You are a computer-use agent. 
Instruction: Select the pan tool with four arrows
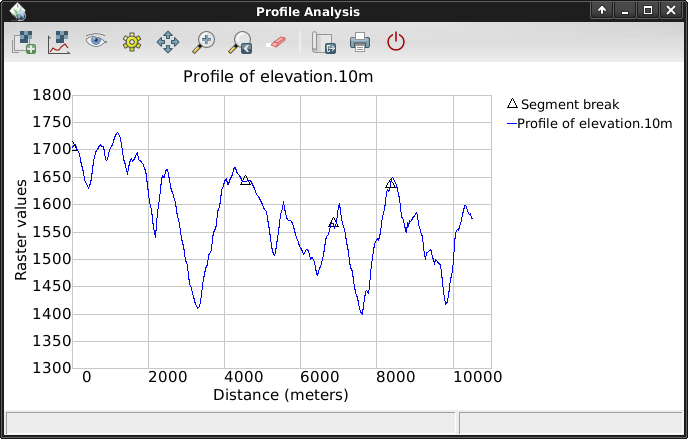point(168,42)
